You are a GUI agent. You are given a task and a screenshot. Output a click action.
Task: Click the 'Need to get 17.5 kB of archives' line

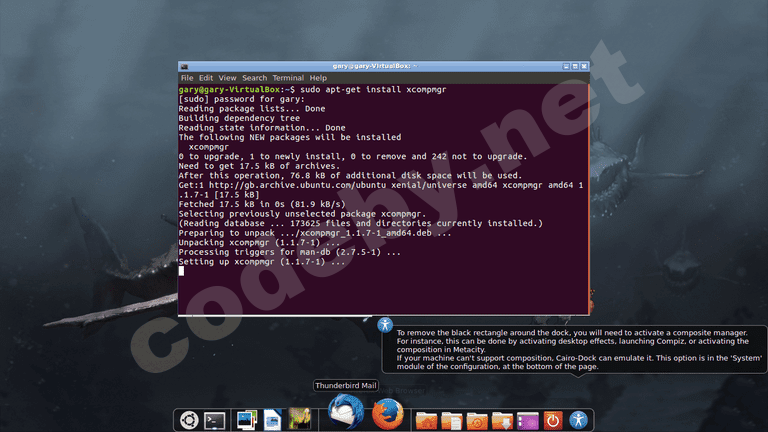259,166
